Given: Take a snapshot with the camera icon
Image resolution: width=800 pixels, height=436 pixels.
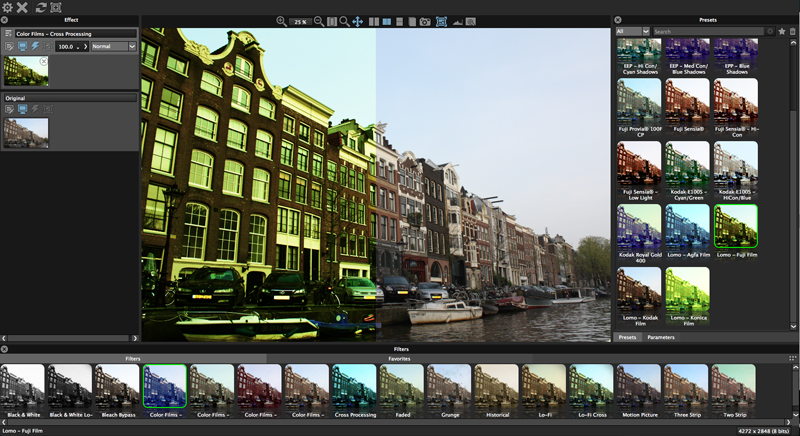Looking at the screenshot, I should [x=425, y=21].
